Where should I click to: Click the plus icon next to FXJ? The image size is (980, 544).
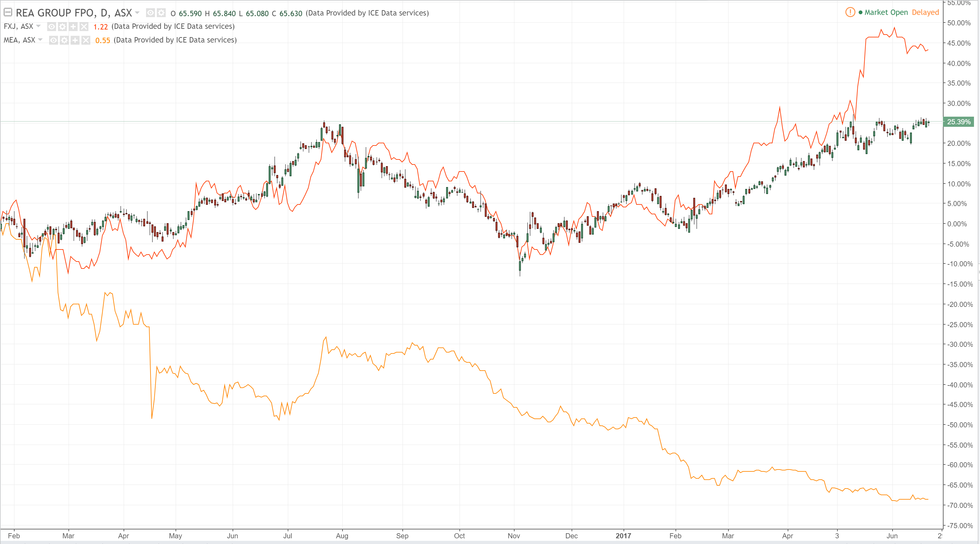[73, 27]
